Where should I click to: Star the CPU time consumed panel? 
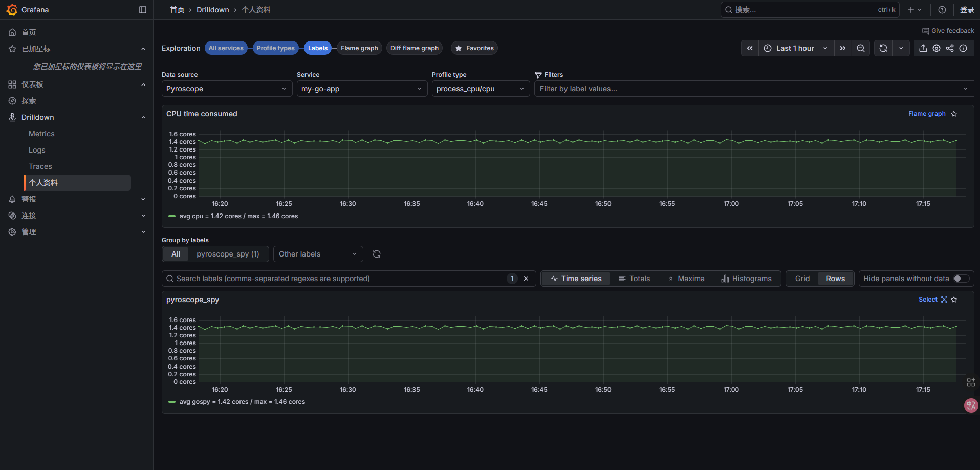954,114
